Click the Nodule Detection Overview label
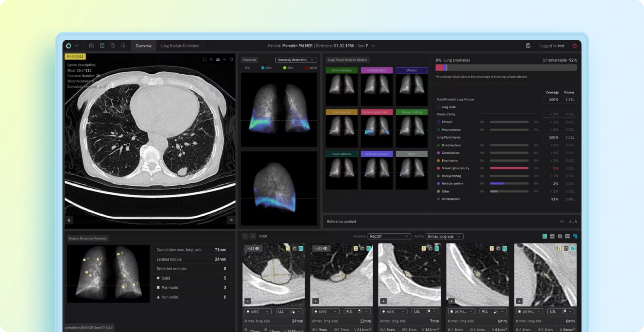Viewport: 644px width, 333px height. click(x=88, y=238)
